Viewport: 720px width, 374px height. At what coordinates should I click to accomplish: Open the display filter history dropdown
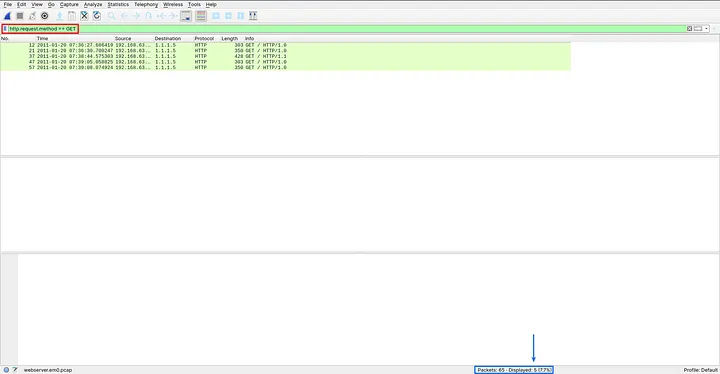pyautogui.click(x=706, y=28)
